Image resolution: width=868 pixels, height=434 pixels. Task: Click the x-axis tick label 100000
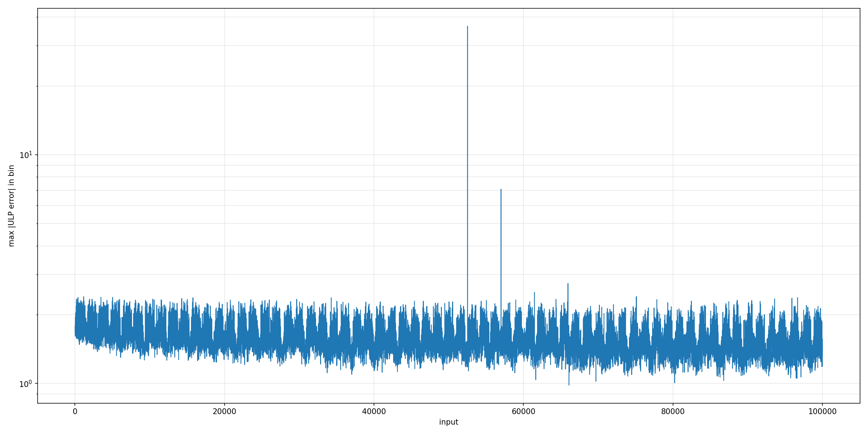tap(822, 412)
